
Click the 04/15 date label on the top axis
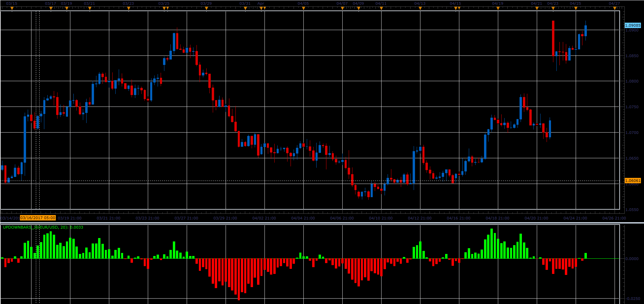pos(455,3)
